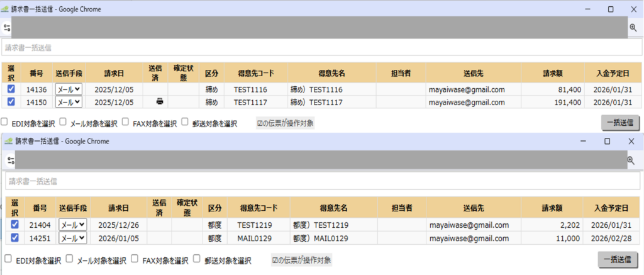Viewport: 644px width, 275px height.
Task: Open 送信手段 dropdown for invoice 14150
Action: (x=69, y=101)
